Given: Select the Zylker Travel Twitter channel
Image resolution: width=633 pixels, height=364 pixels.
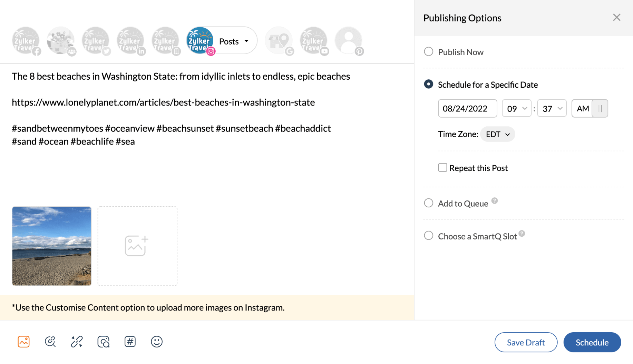Looking at the screenshot, I should pos(96,41).
